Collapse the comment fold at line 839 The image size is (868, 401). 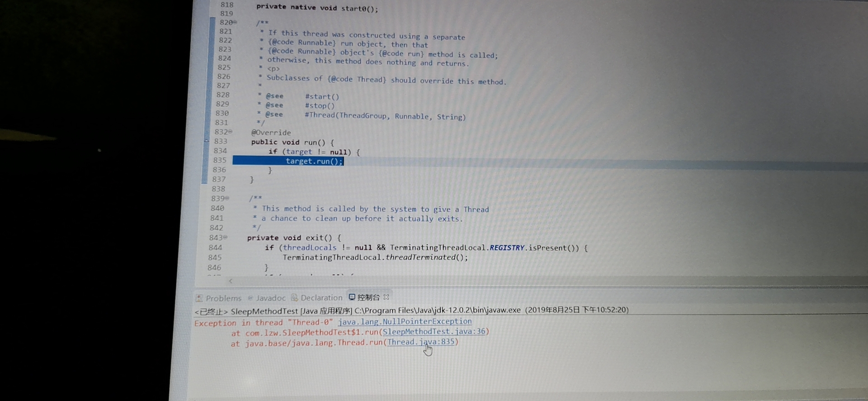[227, 198]
